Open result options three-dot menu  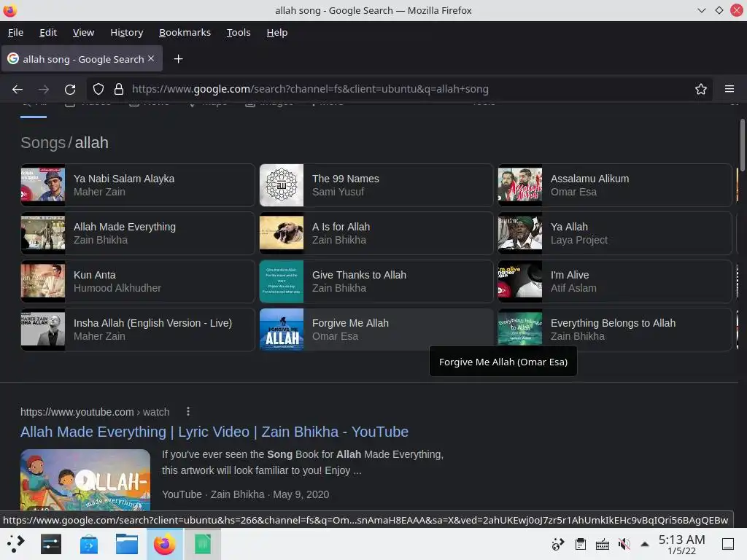pyautogui.click(x=188, y=411)
